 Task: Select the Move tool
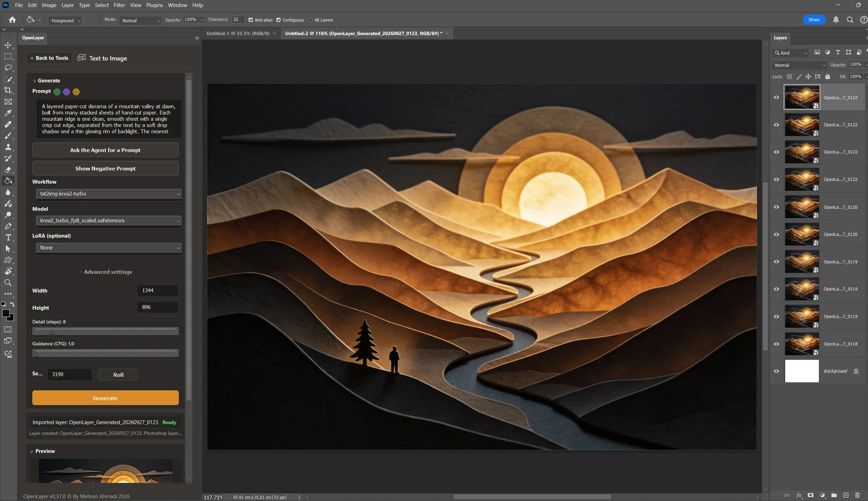click(8, 45)
